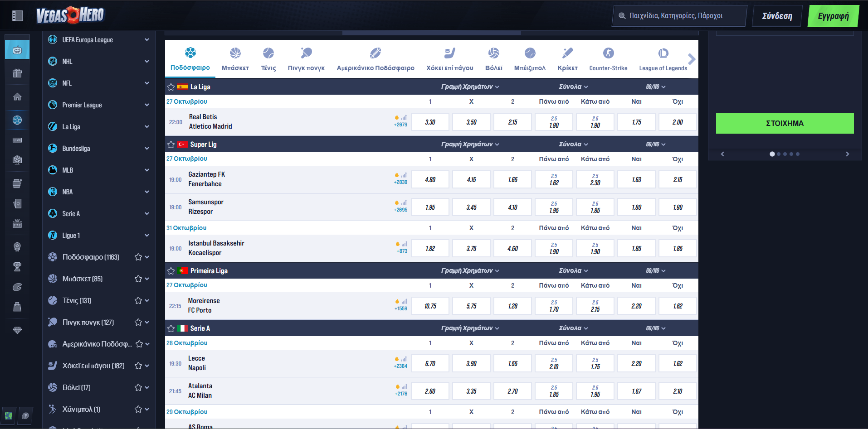The width and height of the screenshot is (868, 429).
Task: Toggle the favorite star on La Liga header
Action: (x=171, y=87)
